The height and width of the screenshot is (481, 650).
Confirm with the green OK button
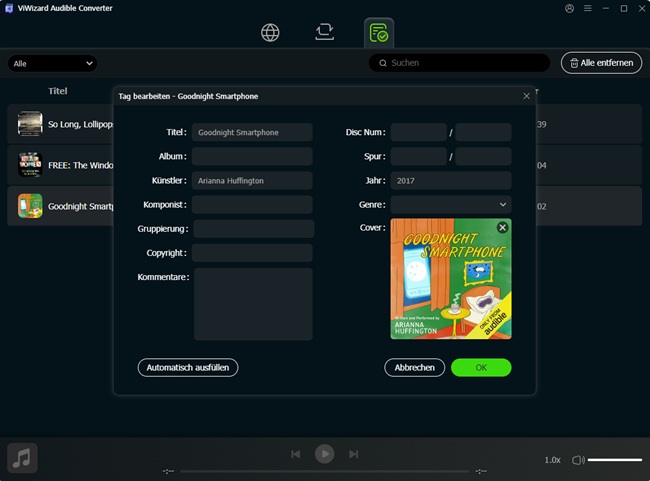[481, 367]
